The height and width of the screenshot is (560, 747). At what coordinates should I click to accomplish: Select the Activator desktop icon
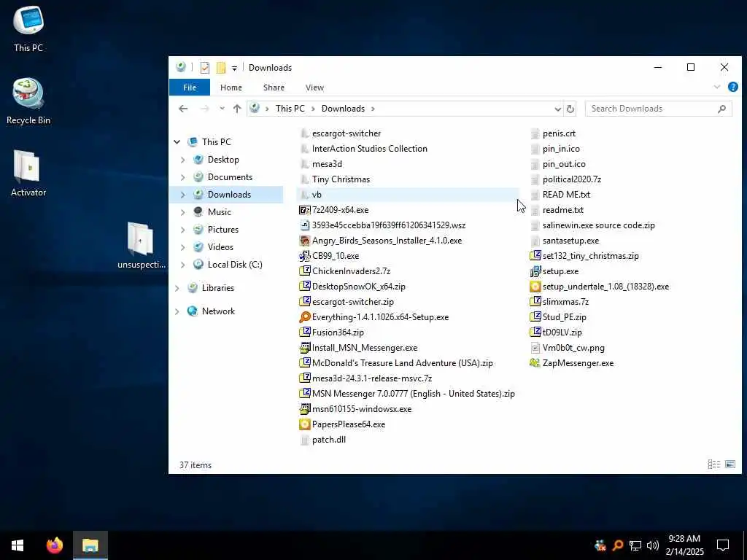(28, 174)
